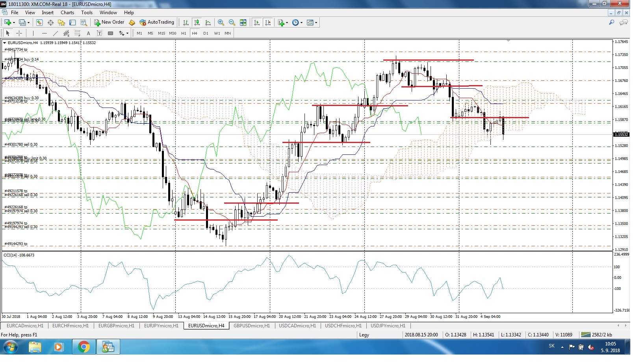Set timeframe to D1
This screenshot has width=635, height=364.
click(206, 33)
